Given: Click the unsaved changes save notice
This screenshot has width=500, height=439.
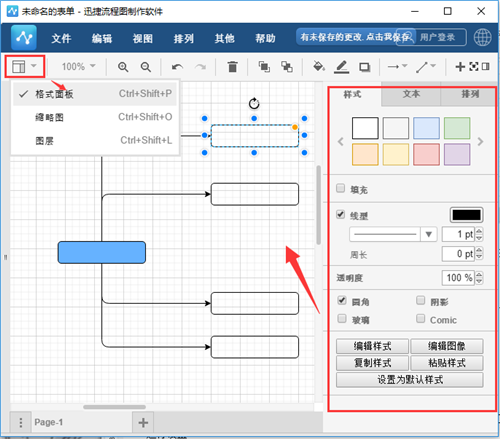Looking at the screenshot, I should click(355, 37).
